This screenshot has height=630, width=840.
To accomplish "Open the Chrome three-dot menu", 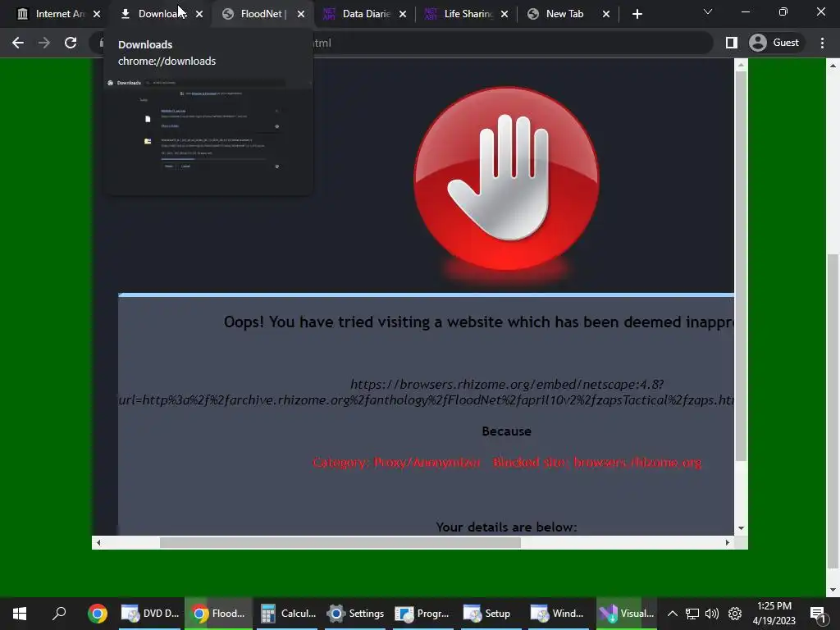I will pyautogui.click(x=822, y=43).
